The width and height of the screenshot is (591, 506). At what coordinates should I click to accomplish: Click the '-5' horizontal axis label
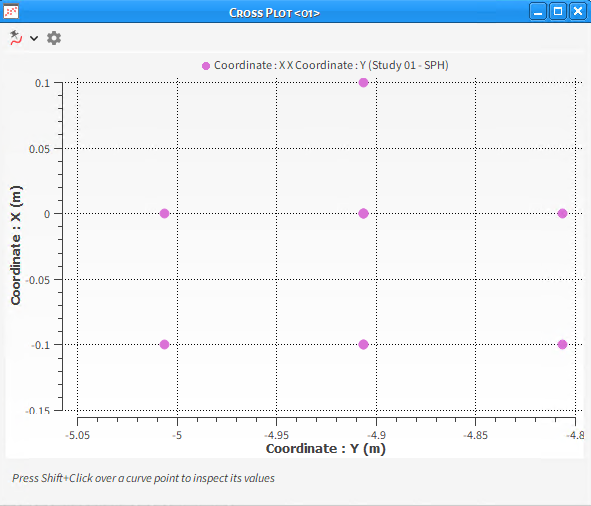[x=177, y=435]
